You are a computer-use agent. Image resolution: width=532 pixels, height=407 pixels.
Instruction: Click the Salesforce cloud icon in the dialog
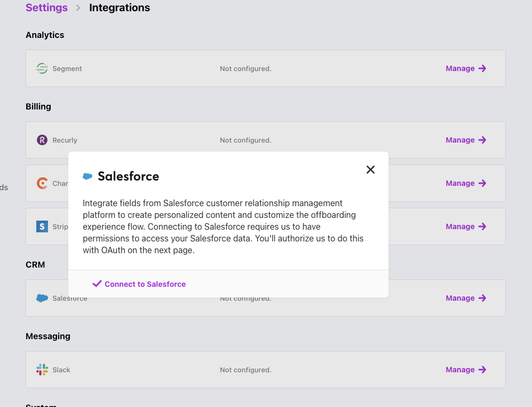click(x=87, y=176)
